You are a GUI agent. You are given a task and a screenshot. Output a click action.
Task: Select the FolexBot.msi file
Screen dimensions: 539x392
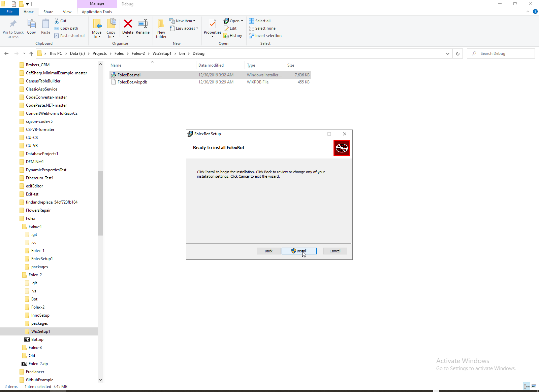coord(210,75)
